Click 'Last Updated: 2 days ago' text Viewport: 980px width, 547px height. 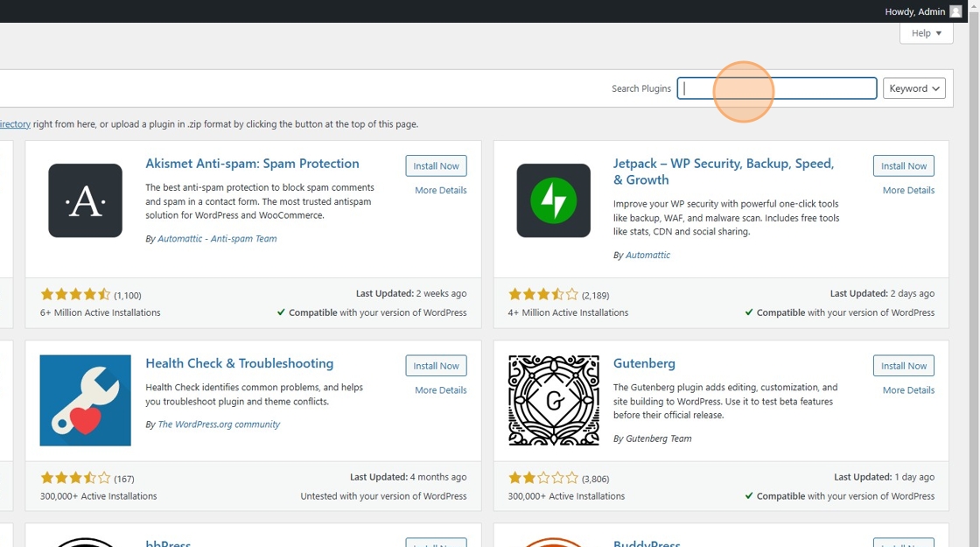(x=883, y=293)
